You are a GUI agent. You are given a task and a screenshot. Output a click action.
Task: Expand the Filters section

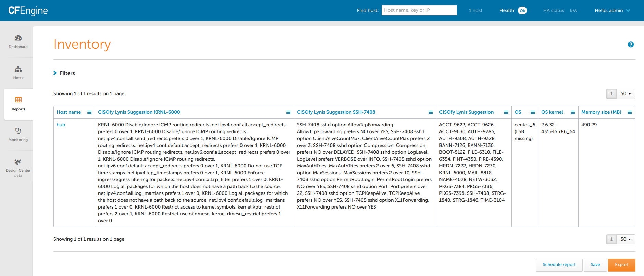click(64, 73)
